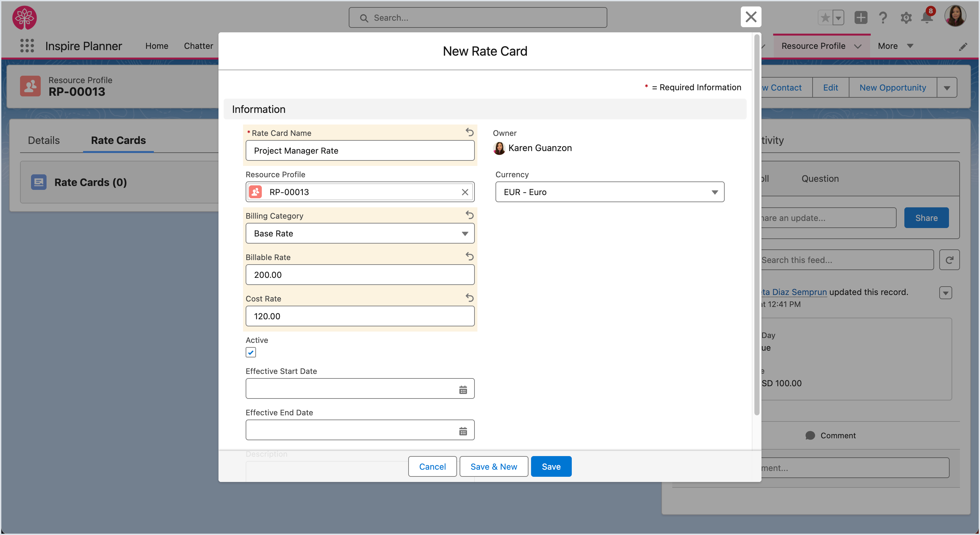980x535 pixels.
Task: Undo changes to Billing Category
Action: click(x=469, y=215)
